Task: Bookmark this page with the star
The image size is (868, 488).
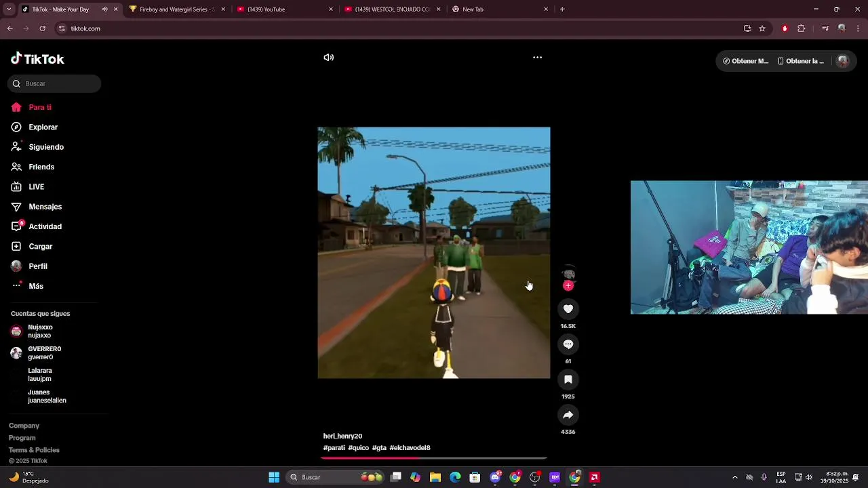Action: (762, 28)
